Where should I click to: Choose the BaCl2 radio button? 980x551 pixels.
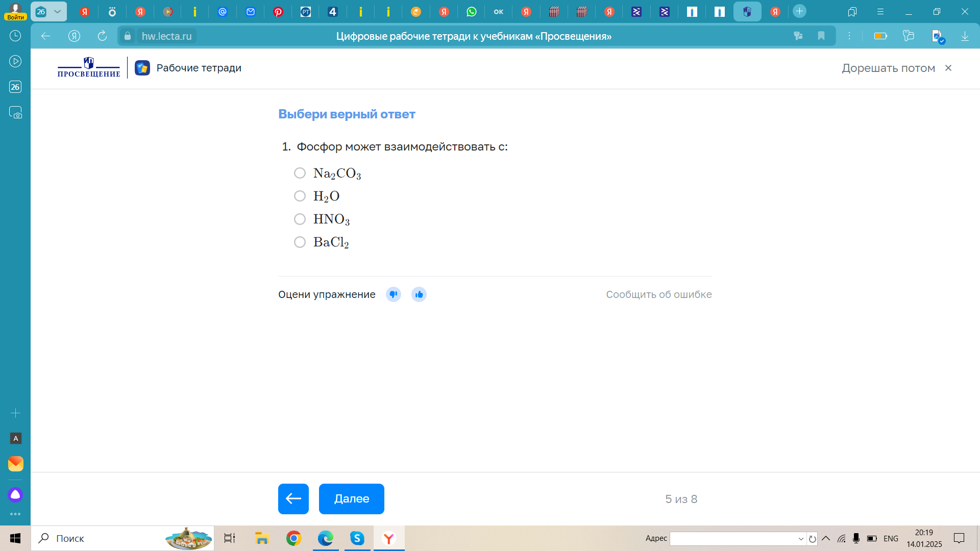click(x=300, y=242)
